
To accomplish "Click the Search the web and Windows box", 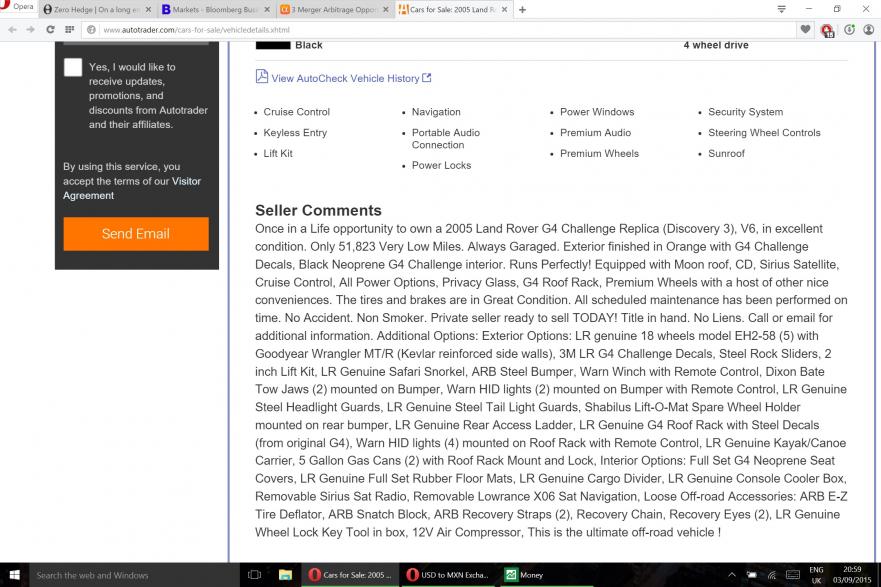I will 134,575.
